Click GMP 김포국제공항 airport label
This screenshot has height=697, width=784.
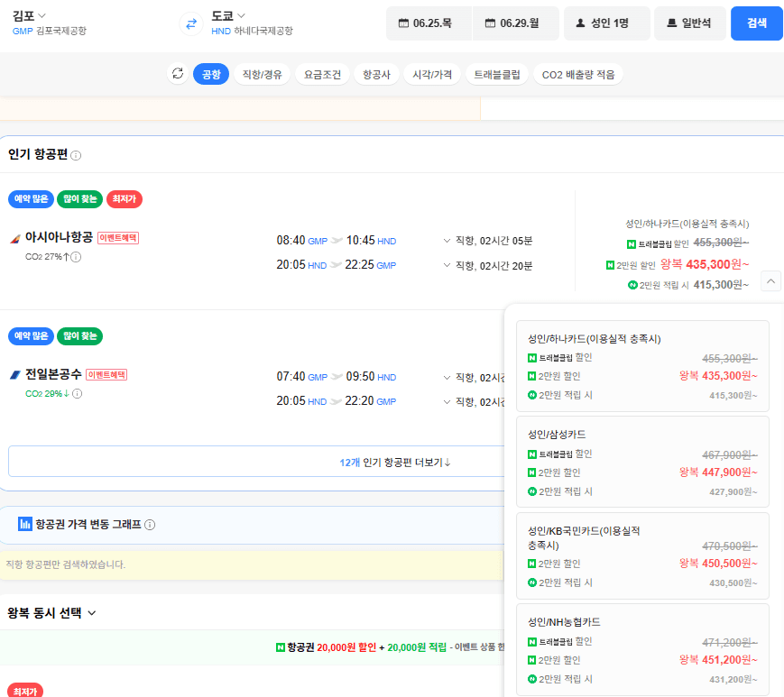click(50, 31)
